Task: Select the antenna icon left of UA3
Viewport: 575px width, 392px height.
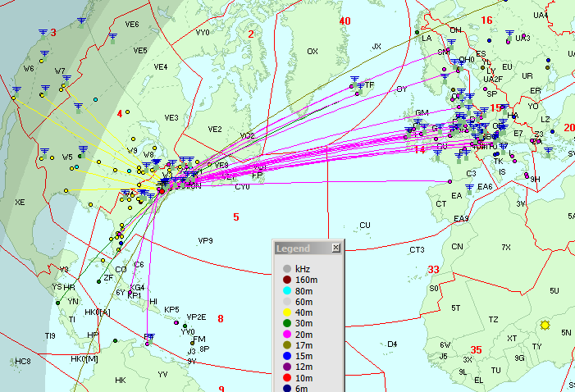Action: click(x=509, y=34)
